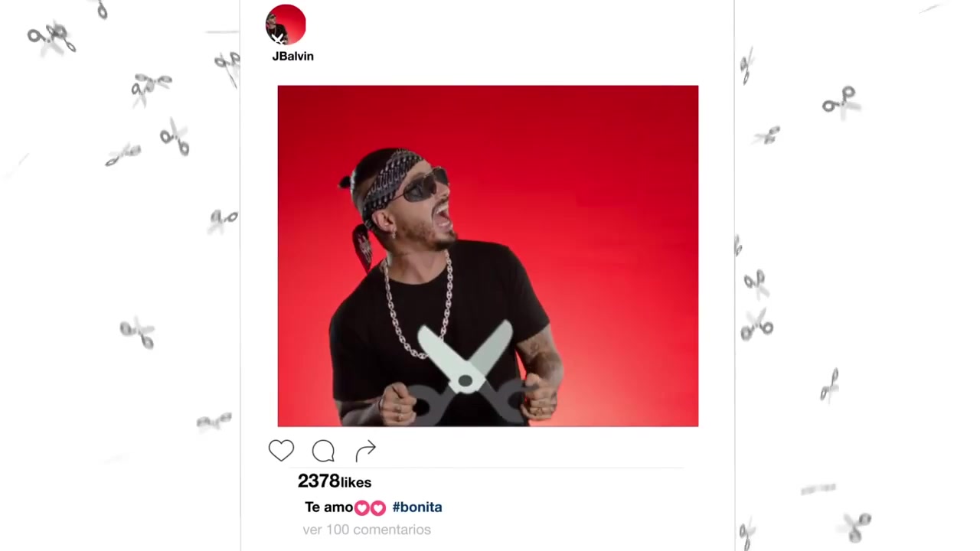Click the small scissors overlapping the profile avatar
This screenshot has width=980, height=551.
(x=277, y=37)
